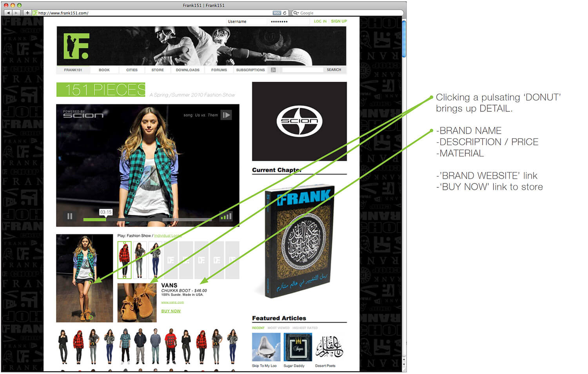Open the Sugar Daddy article thumbnail

coord(298,347)
